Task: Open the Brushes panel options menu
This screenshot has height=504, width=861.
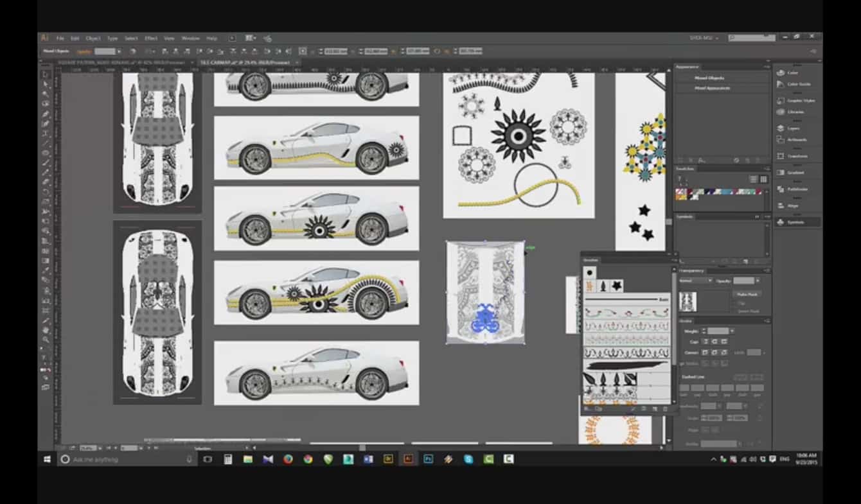Action: [x=673, y=260]
